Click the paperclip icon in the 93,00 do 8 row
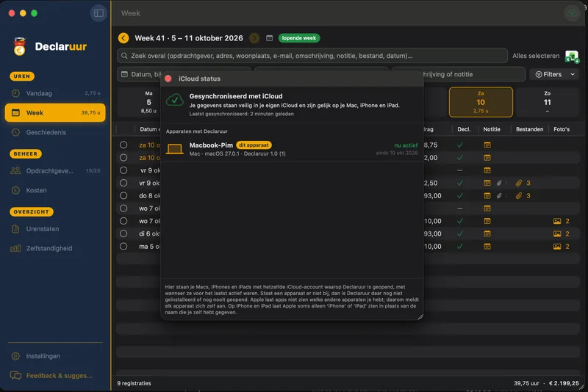 coord(499,196)
